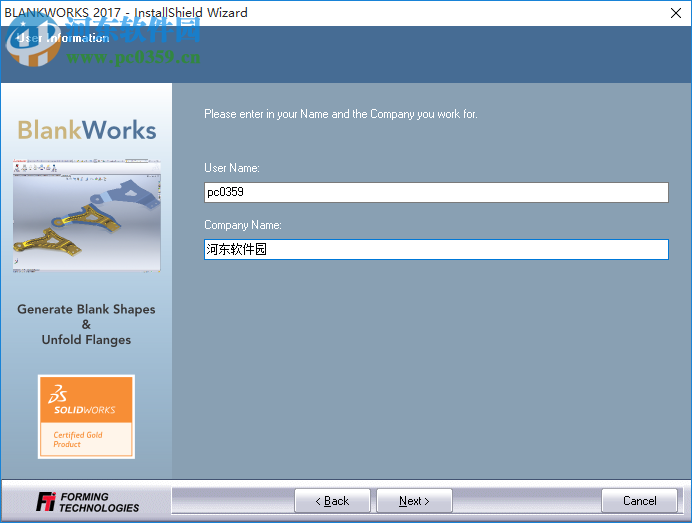Go back with the Back button
Screen dimensions: 692x523
point(332,500)
